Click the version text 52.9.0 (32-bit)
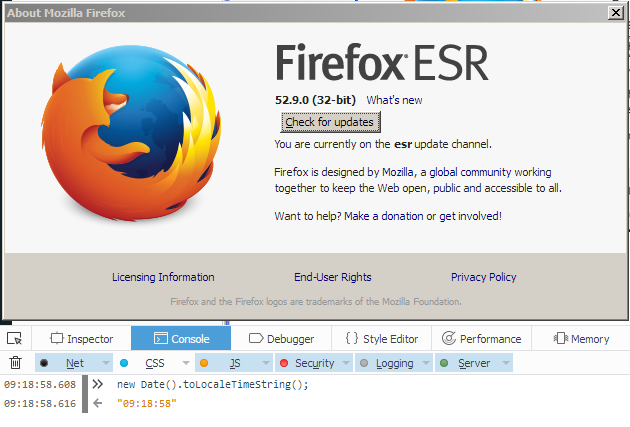 315,100
